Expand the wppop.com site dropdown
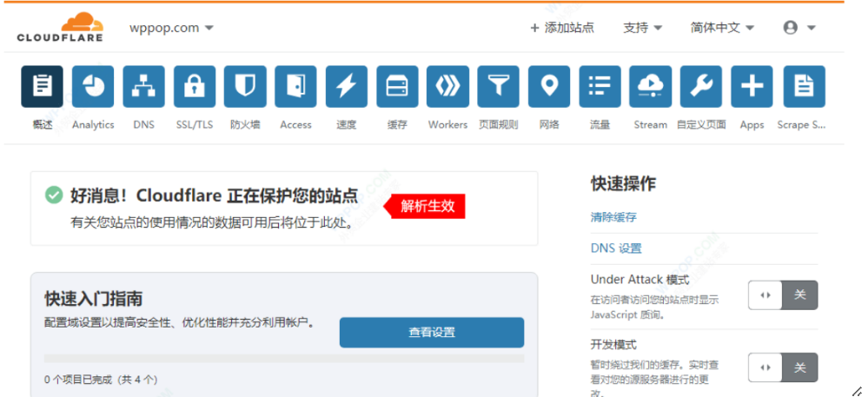868x397 pixels. click(171, 28)
